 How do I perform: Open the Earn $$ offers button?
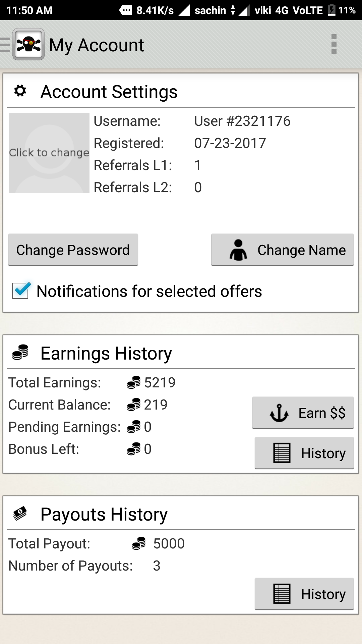pyautogui.click(x=303, y=413)
